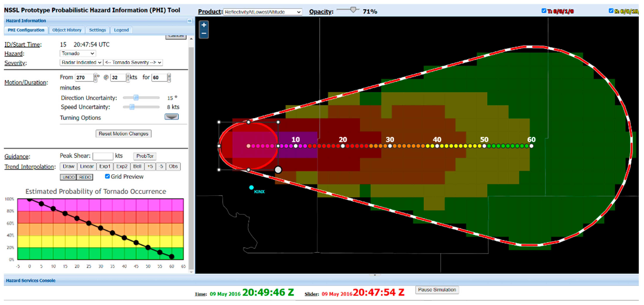This screenshot has height=305, width=644.
Task: Click the map zoom out minus button
Action: tap(204, 33)
